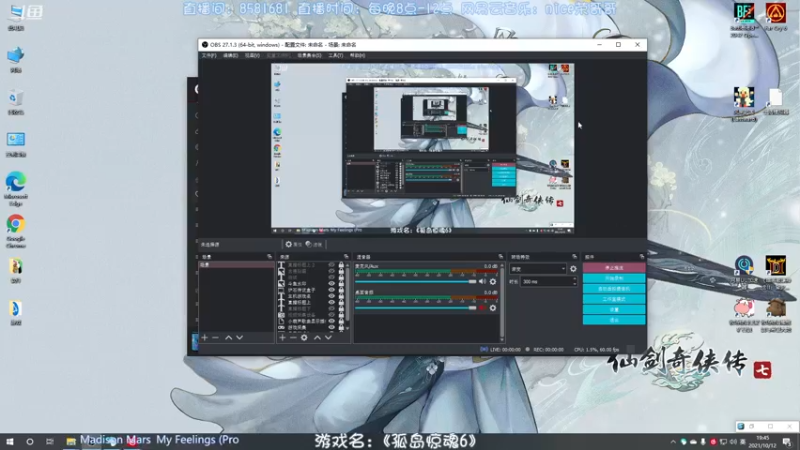800x450 pixels.
Task: Expand hidden system tray icons chevron
Action: (x=673, y=442)
